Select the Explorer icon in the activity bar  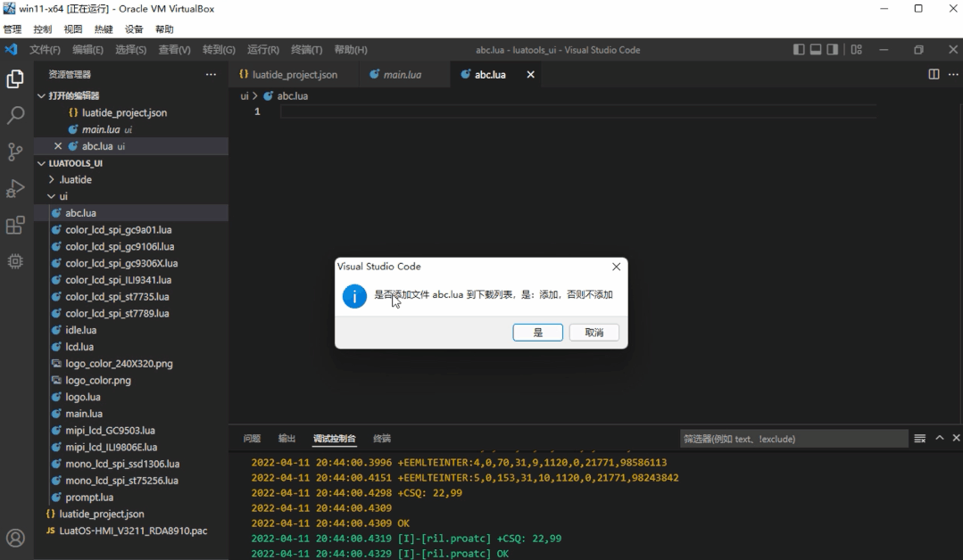point(14,78)
